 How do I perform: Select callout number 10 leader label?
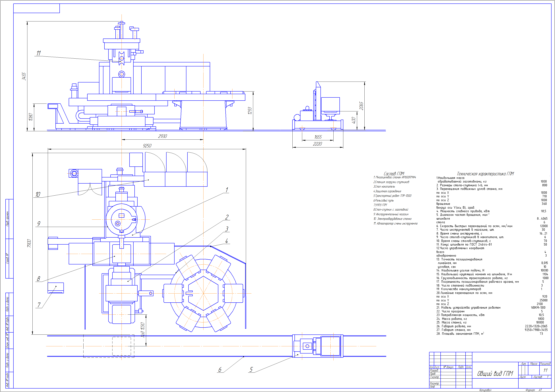[38, 195]
